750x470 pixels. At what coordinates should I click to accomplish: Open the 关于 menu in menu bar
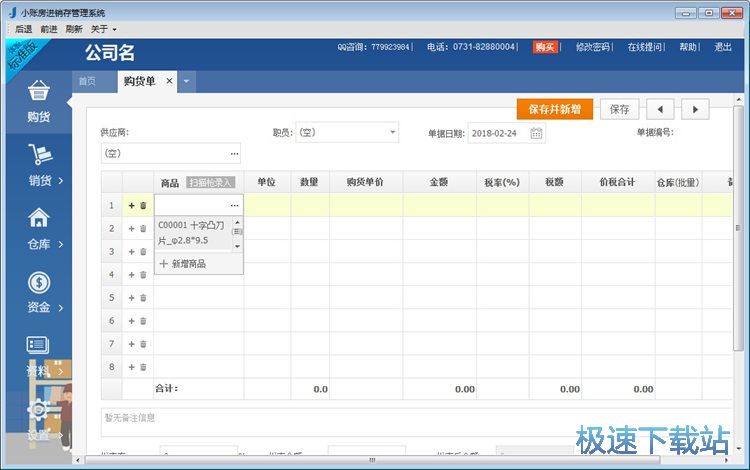tap(104, 29)
